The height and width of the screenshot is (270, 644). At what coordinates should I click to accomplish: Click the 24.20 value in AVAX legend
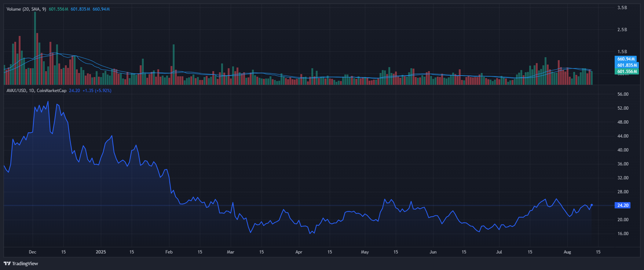pos(74,91)
